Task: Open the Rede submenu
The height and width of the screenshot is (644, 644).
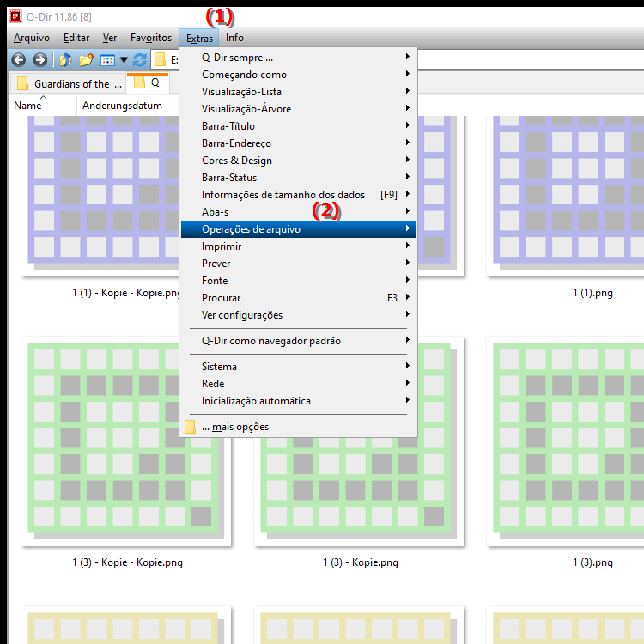Action: 298,384
